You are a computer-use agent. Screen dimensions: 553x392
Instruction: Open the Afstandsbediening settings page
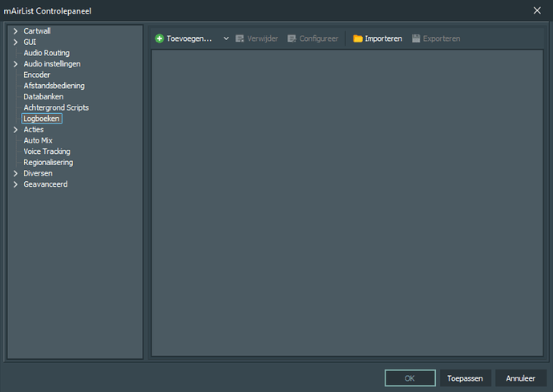coord(54,86)
